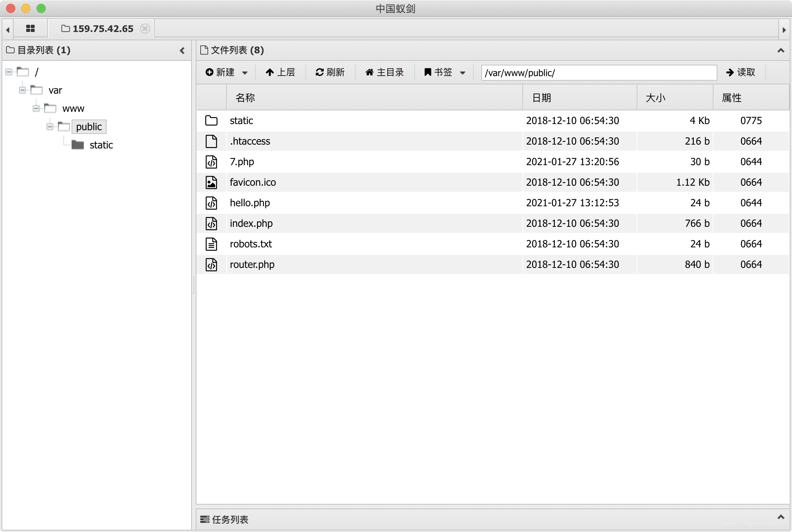Select the static row name

[241, 121]
